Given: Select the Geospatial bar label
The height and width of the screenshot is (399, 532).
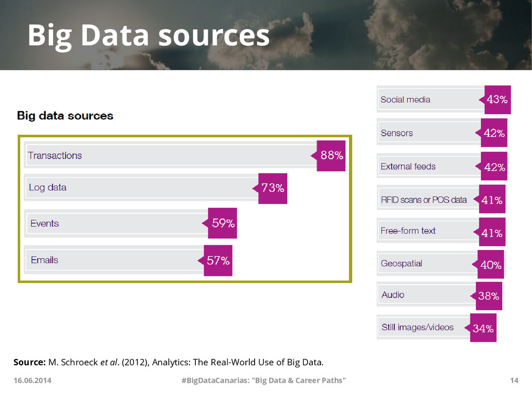Looking at the screenshot, I should tap(402, 263).
